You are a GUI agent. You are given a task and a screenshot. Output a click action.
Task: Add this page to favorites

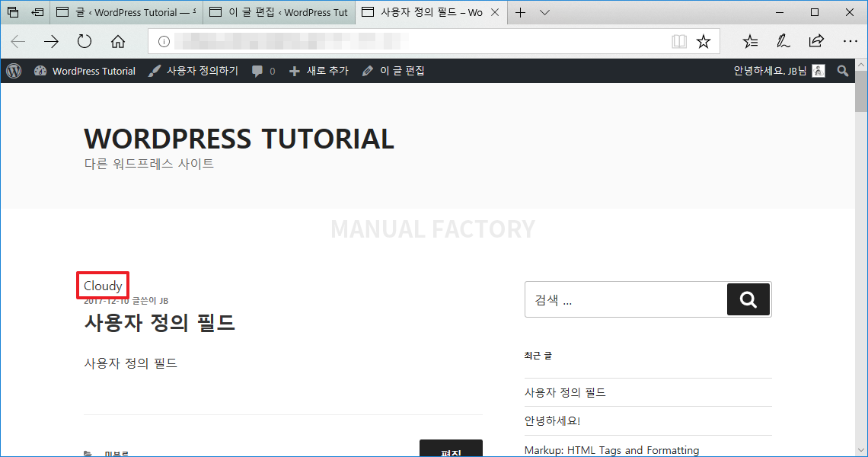click(704, 42)
